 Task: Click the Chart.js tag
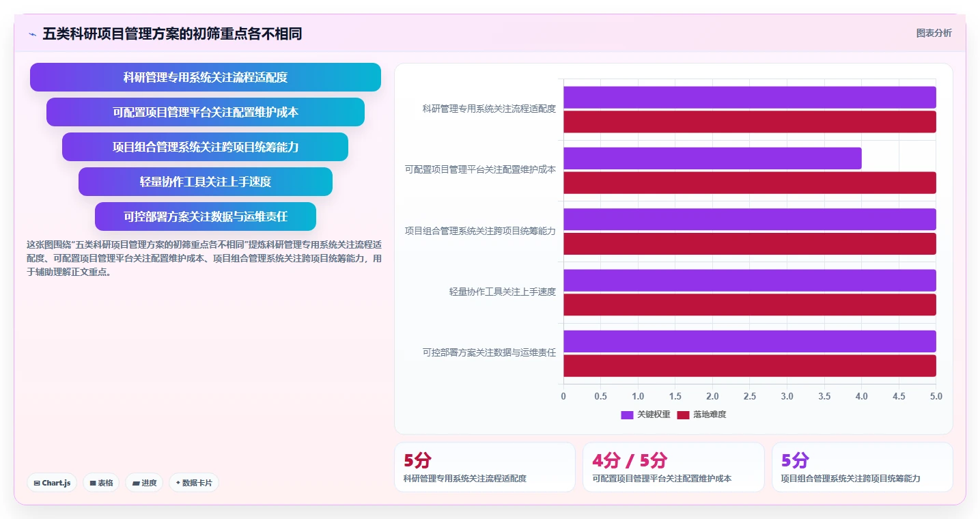(x=53, y=483)
